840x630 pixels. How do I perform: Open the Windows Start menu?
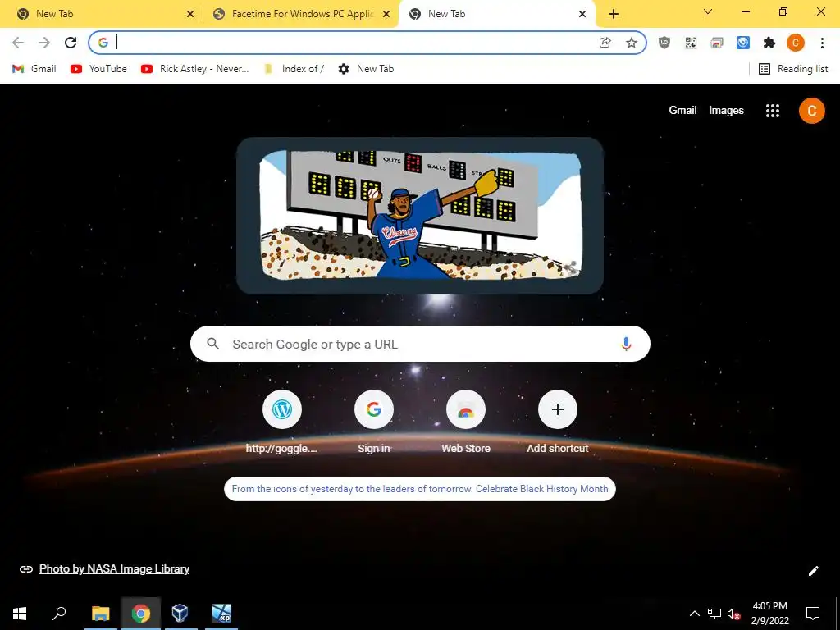coord(20,614)
